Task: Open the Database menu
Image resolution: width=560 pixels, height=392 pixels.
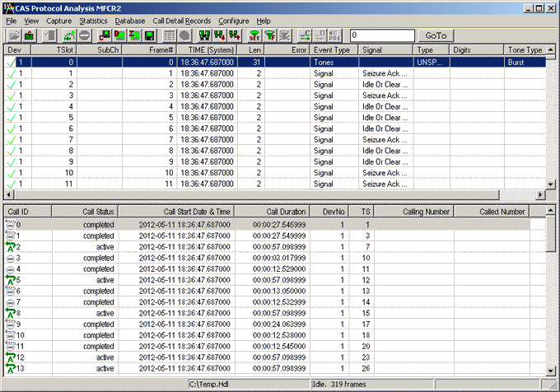Action: coord(129,21)
